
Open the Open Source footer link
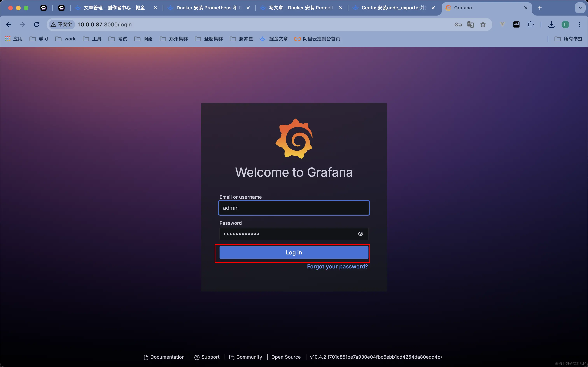point(286,357)
